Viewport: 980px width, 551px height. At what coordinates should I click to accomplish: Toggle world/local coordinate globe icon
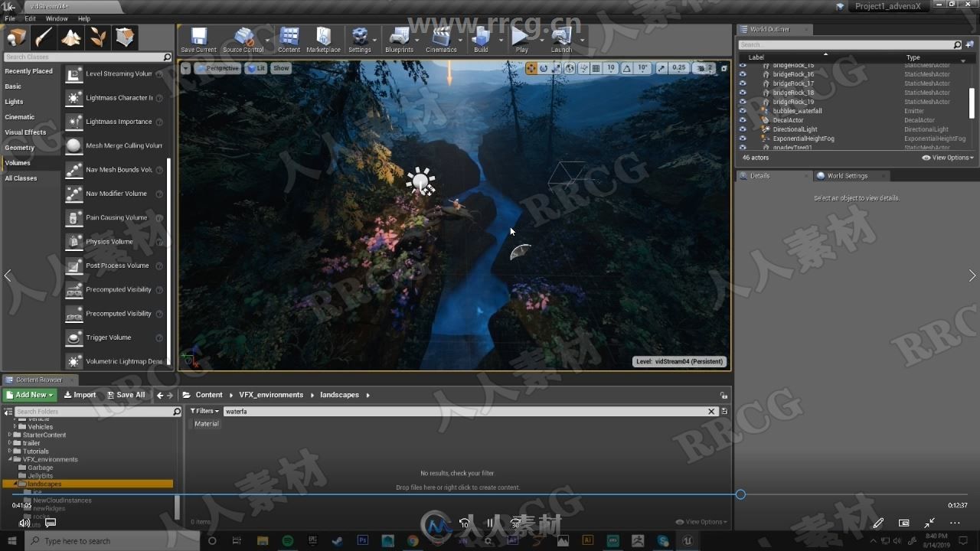pos(569,68)
